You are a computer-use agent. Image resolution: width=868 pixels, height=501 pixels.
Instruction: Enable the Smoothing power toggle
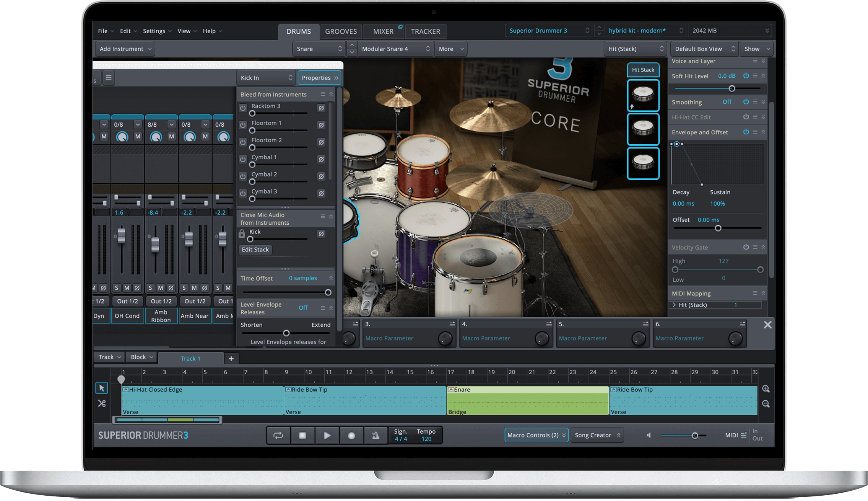[746, 102]
